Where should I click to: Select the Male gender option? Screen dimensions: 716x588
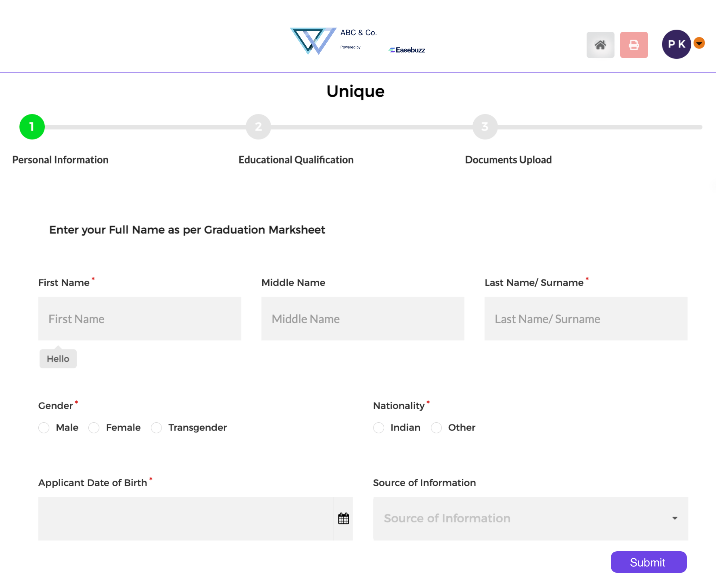(44, 427)
